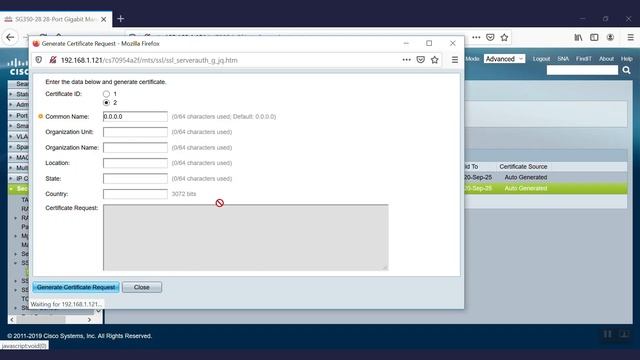Open the Advanced display mode dropdown
This screenshot has height=360, width=640.
pyautogui.click(x=504, y=59)
